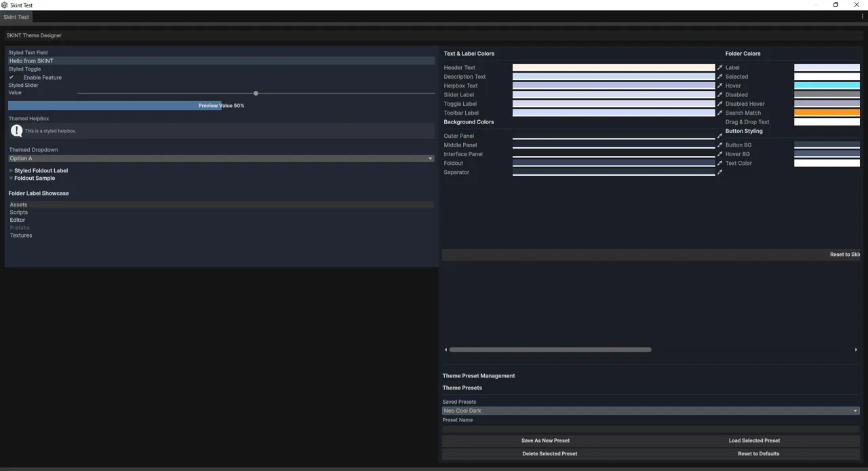This screenshot has width=868, height=471.
Task: Click Save As New Preset button
Action: click(545, 440)
